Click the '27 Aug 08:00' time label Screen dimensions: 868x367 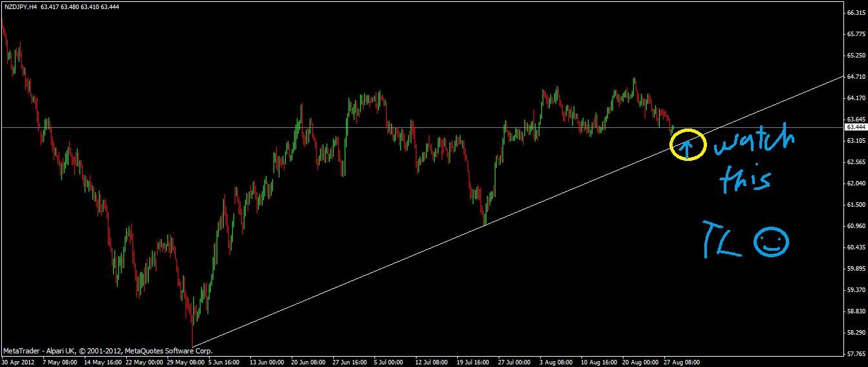coord(681,362)
